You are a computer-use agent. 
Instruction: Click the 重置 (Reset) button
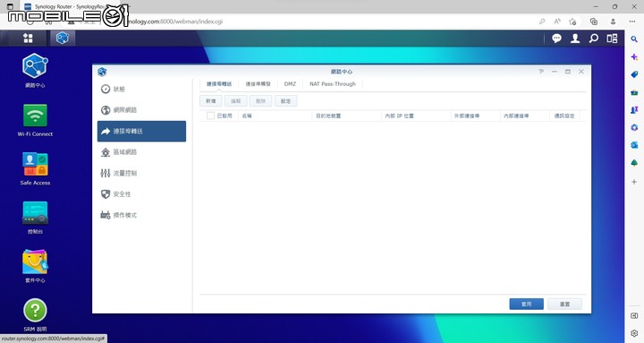[564, 304]
